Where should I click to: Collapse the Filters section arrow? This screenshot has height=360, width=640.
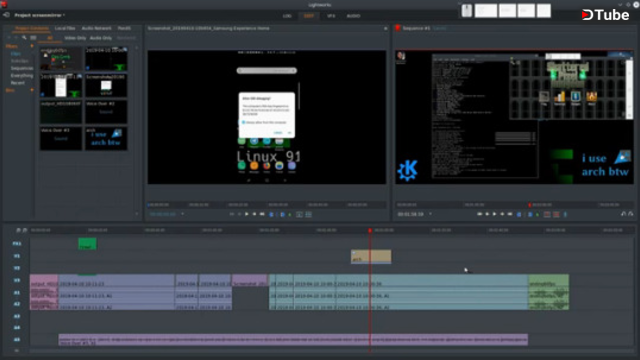click(x=32, y=46)
